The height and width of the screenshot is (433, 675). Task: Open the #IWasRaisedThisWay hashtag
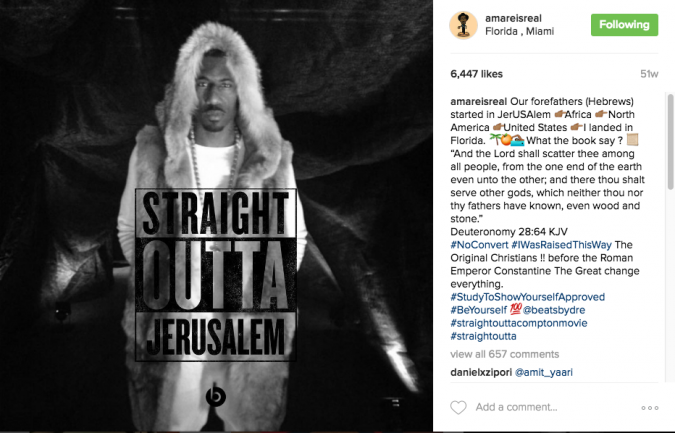click(561, 245)
